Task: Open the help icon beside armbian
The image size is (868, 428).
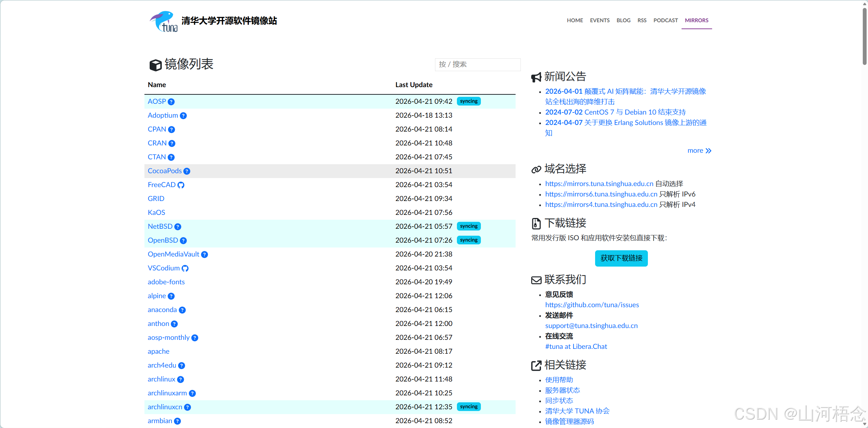Action: 177,421
